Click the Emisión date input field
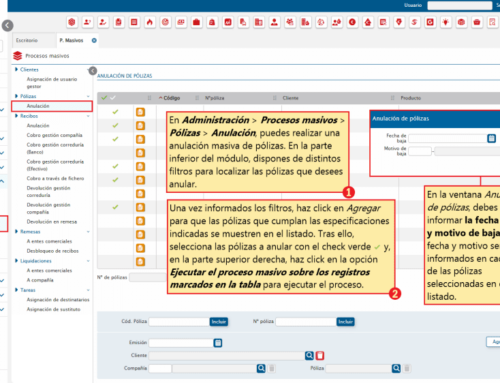The image size is (500, 383). [x=181, y=343]
